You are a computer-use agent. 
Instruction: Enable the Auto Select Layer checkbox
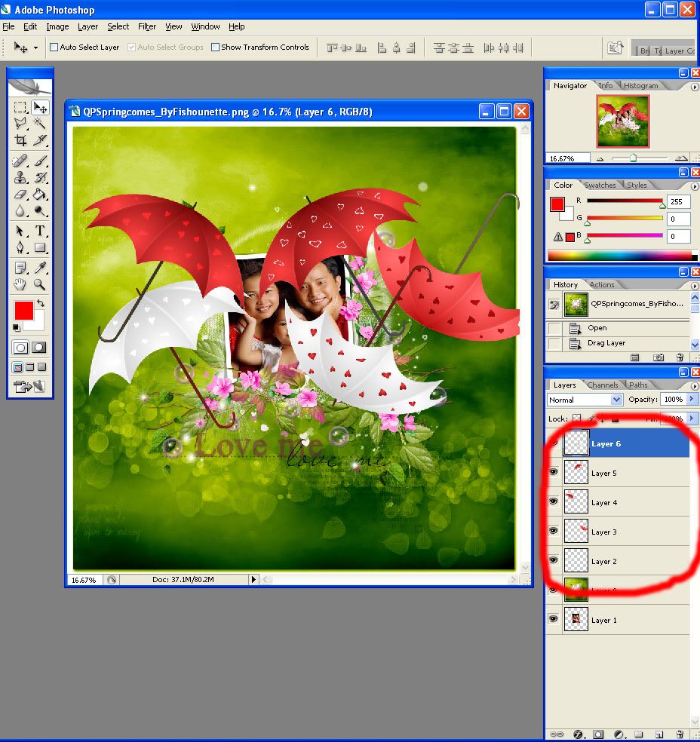54,48
